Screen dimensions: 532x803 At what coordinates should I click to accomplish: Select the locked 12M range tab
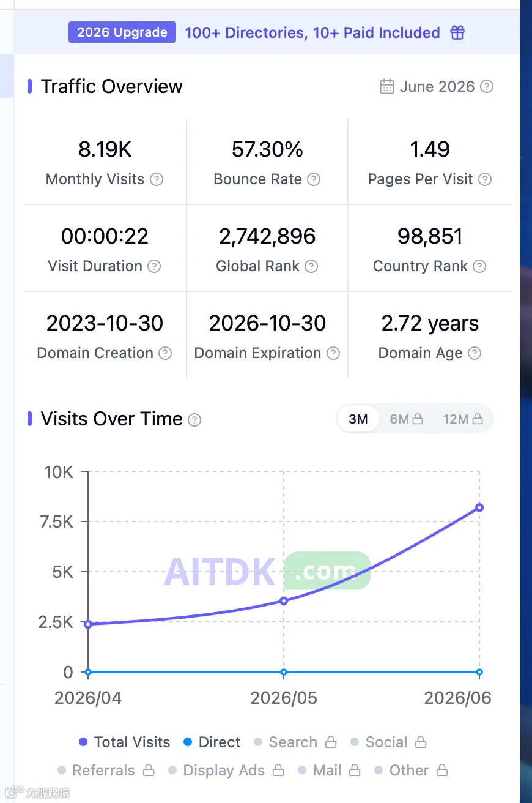pyautogui.click(x=463, y=419)
